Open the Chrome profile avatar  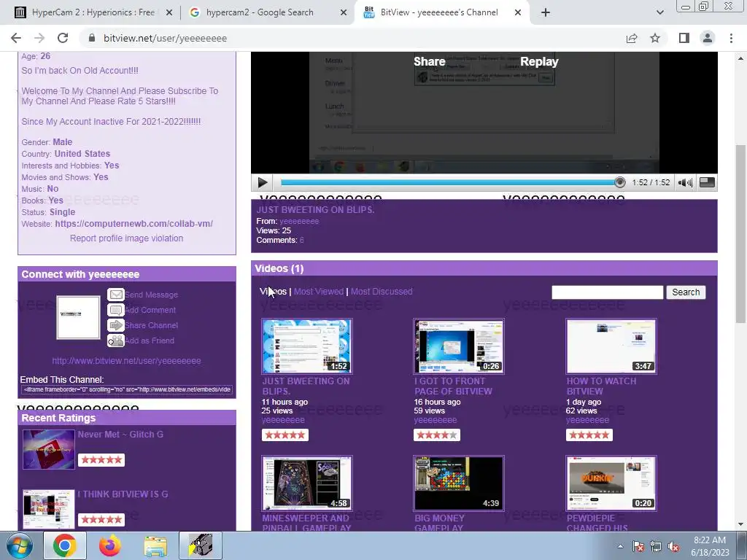point(708,38)
